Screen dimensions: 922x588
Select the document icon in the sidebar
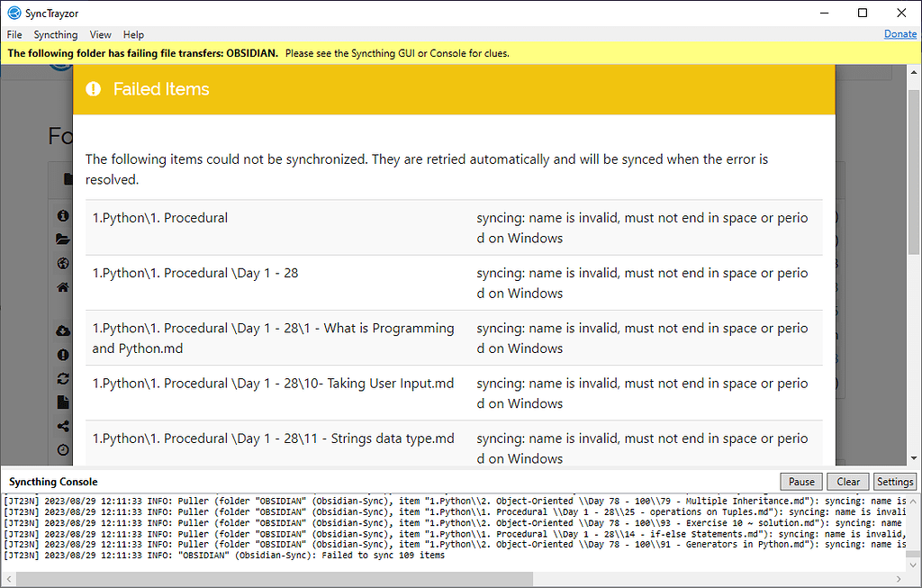click(x=62, y=402)
